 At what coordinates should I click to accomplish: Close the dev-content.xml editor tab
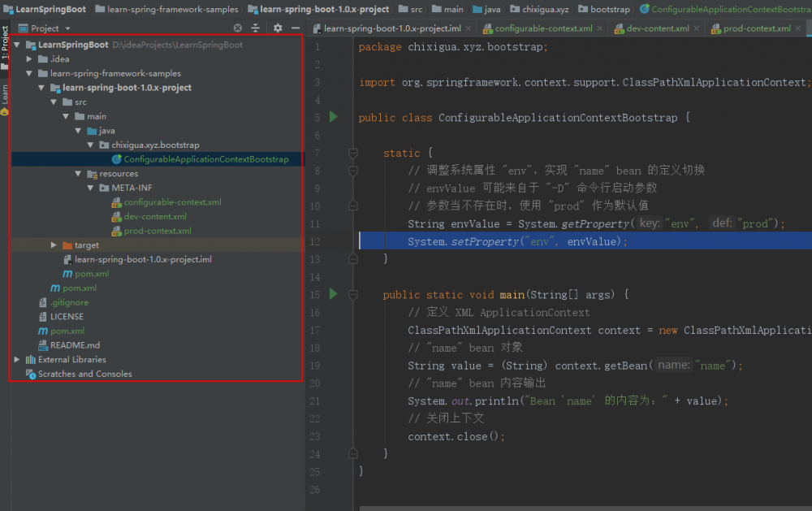point(698,28)
